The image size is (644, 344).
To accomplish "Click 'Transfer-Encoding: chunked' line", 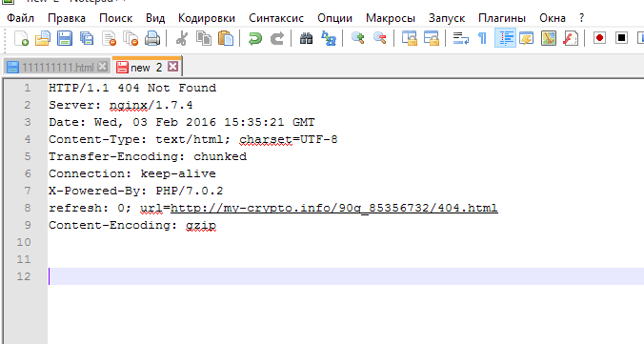I will 148,156.
